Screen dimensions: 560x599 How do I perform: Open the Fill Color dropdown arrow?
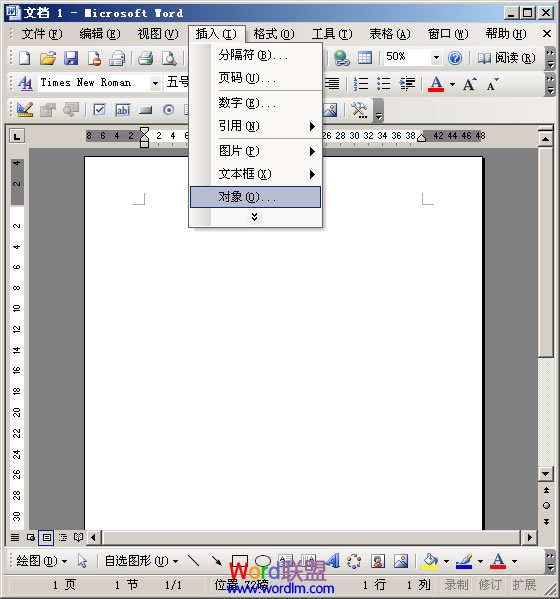coord(446,561)
